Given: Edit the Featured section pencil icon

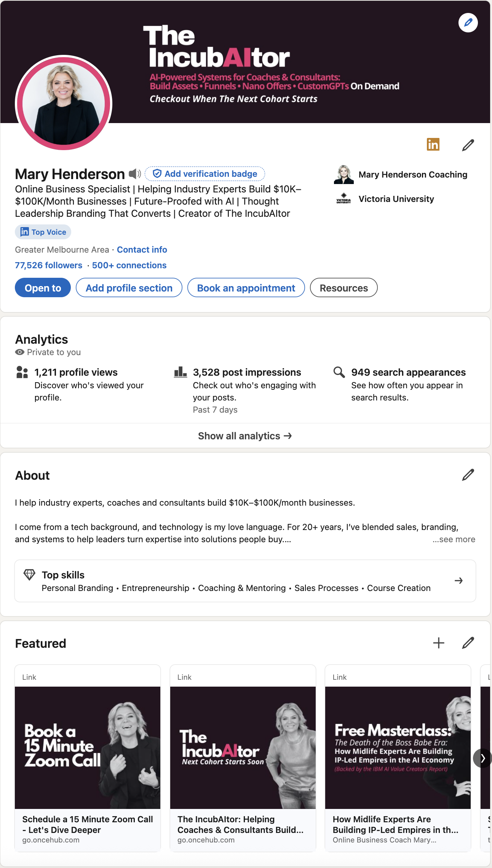Looking at the screenshot, I should [x=468, y=643].
